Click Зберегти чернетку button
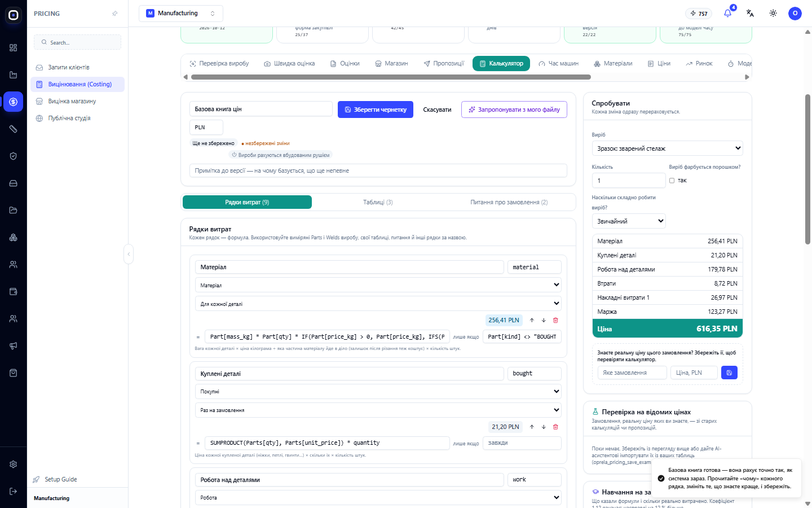Viewport: 812px width, 508px height. (x=376, y=110)
